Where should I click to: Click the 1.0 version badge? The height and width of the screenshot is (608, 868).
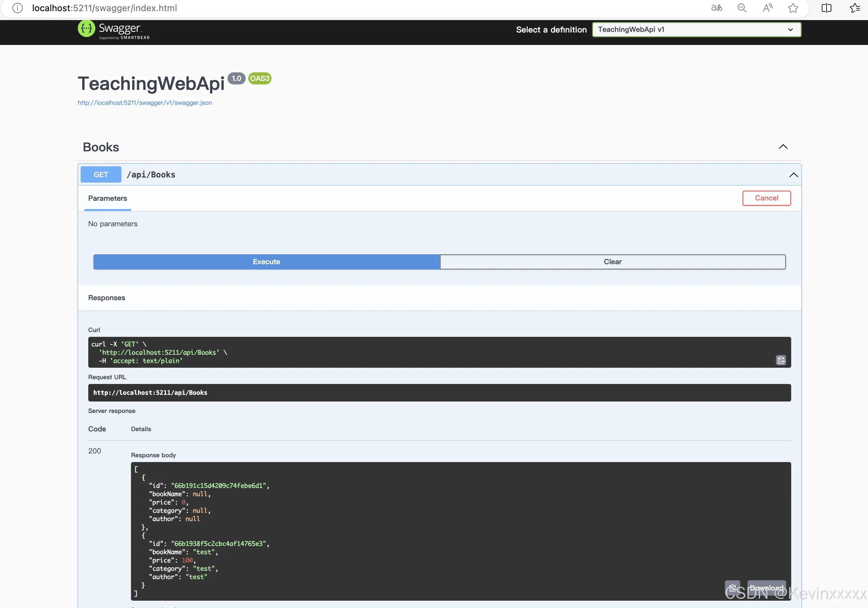[236, 78]
